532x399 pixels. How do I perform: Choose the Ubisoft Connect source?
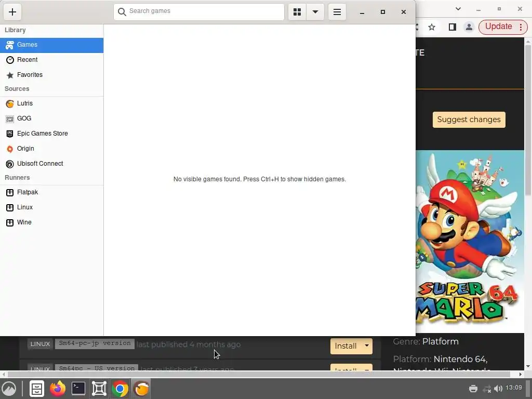coord(51,164)
